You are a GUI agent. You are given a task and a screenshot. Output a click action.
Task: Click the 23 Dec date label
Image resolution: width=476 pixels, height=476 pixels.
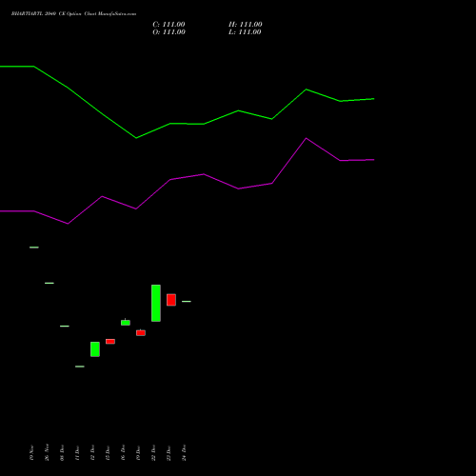169,452
